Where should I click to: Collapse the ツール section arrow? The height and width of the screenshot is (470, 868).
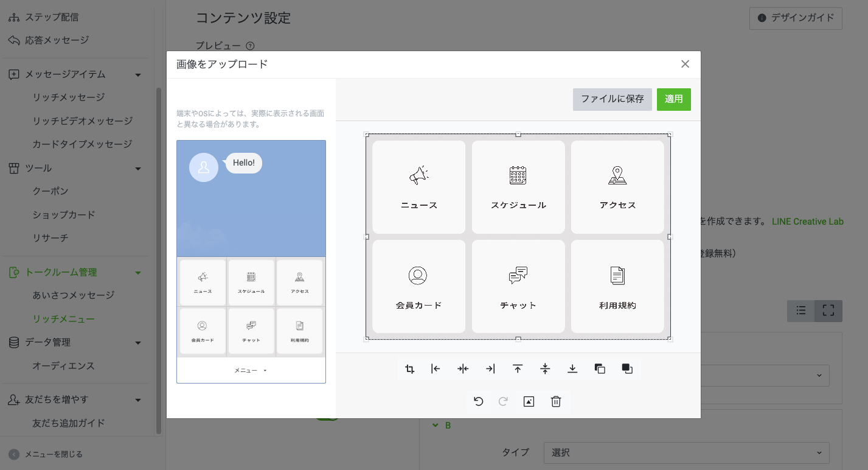[x=138, y=169]
